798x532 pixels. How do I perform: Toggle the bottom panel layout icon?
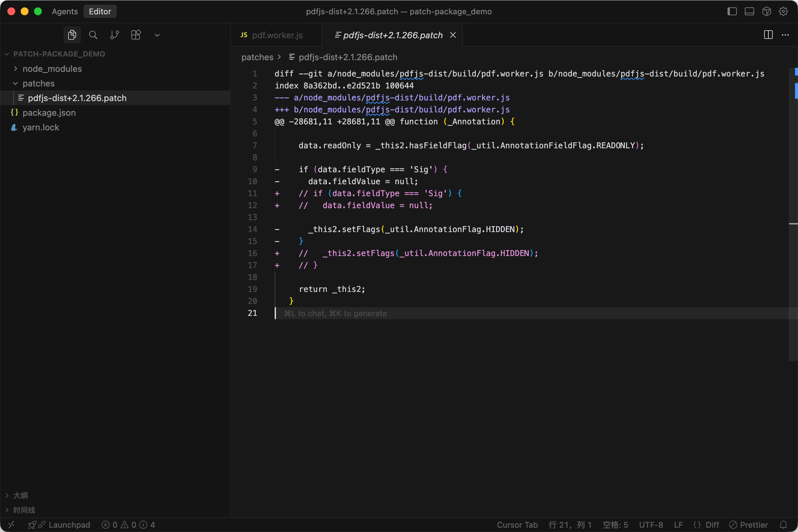(749, 12)
